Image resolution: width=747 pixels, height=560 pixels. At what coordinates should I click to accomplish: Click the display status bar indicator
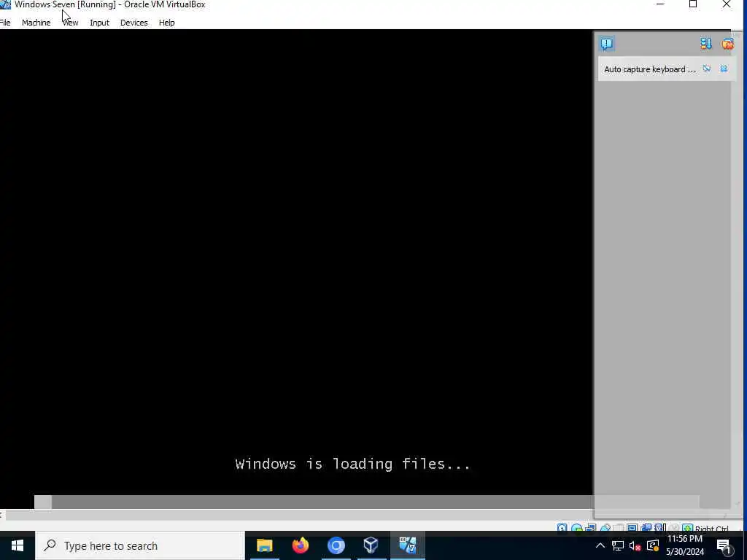(632, 528)
